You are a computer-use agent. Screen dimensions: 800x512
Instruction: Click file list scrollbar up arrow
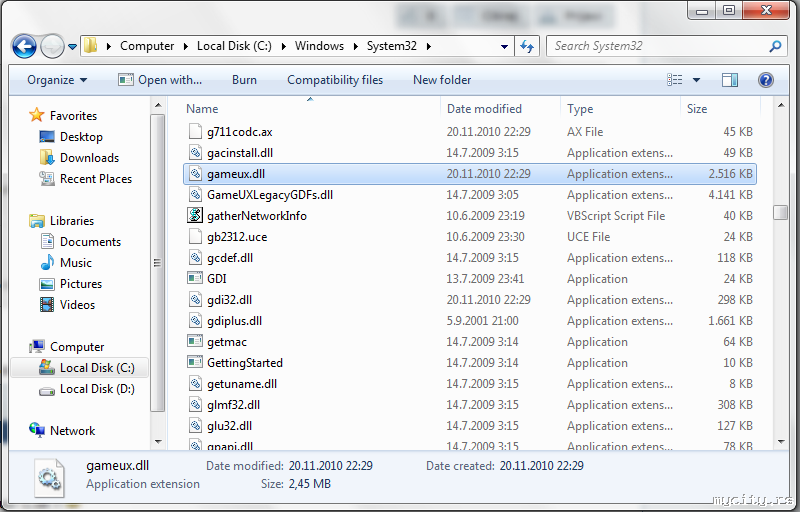tap(781, 106)
